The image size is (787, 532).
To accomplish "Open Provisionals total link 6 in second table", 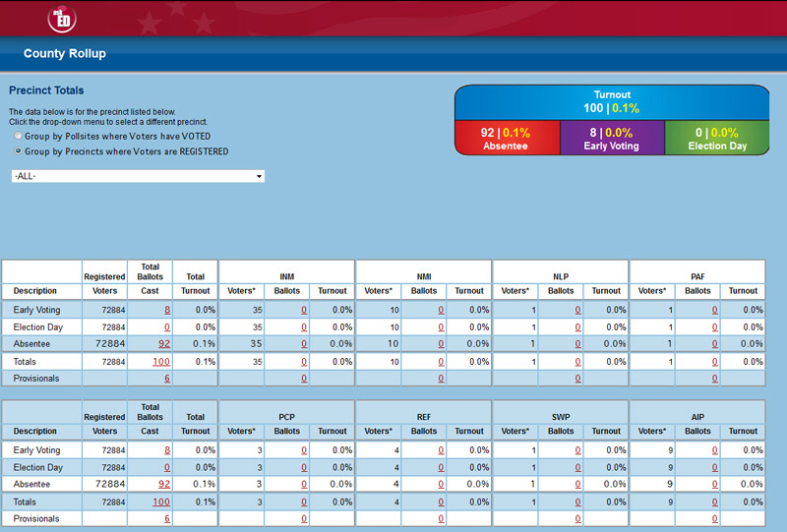I will click(167, 519).
